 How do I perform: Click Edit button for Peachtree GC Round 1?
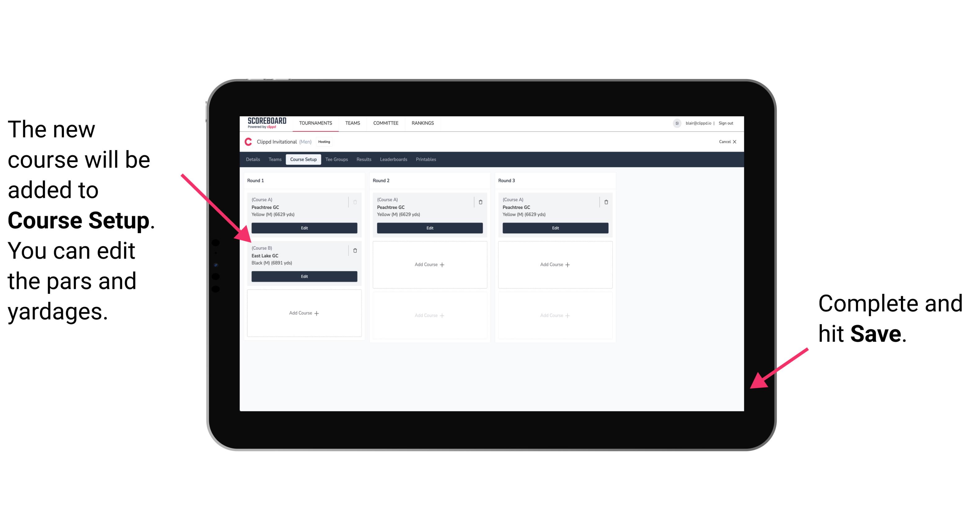304,228
